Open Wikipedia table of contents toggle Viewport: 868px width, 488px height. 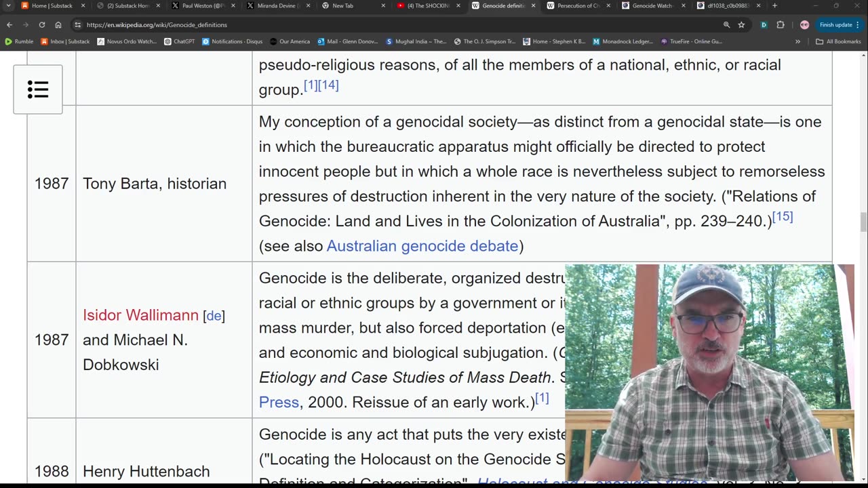38,89
